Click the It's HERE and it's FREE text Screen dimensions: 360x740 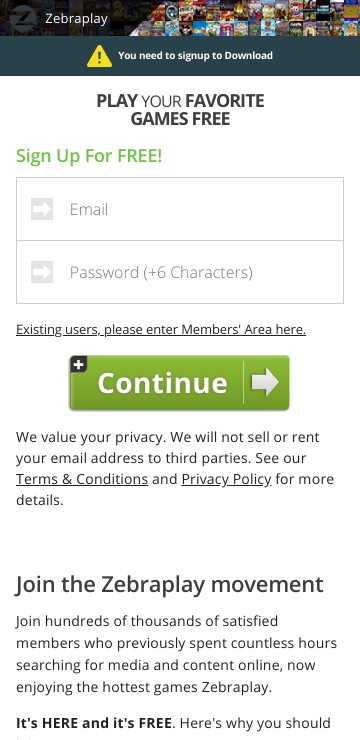click(x=93, y=723)
